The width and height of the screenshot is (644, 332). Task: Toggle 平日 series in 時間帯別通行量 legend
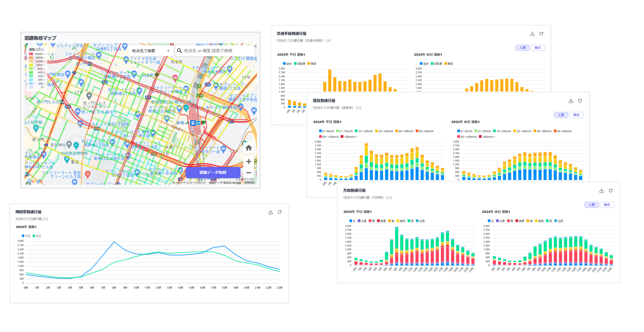coord(26,236)
